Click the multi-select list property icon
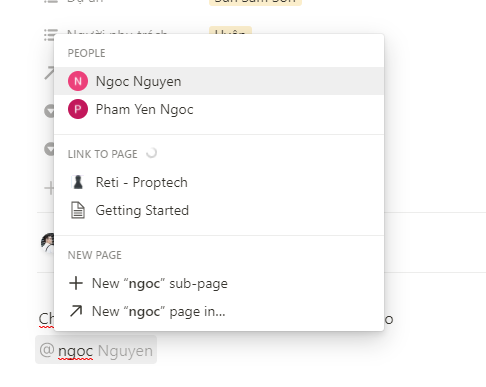This screenshot has width=486, height=387. click(x=49, y=35)
